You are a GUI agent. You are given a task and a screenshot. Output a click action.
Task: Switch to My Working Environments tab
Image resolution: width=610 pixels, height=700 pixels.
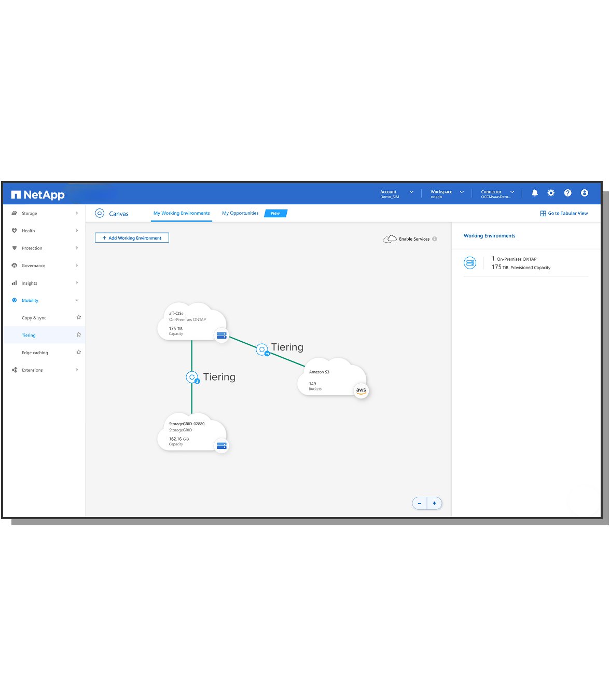click(x=182, y=213)
